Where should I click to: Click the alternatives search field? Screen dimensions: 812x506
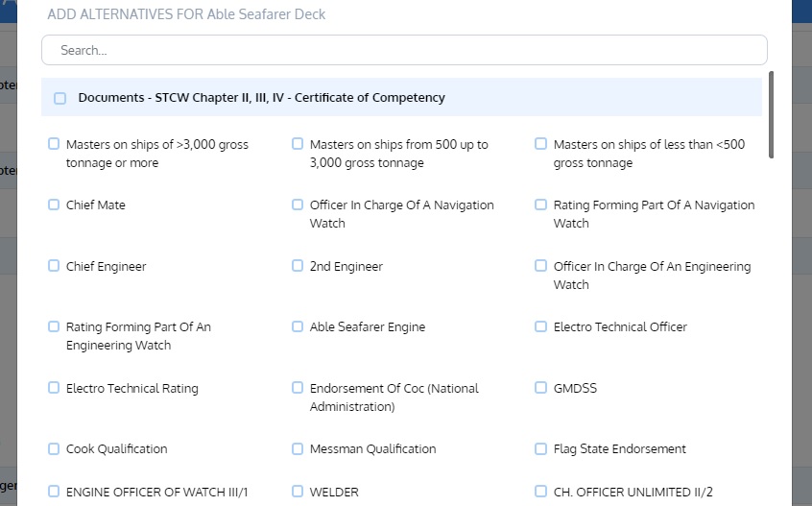point(404,50)
